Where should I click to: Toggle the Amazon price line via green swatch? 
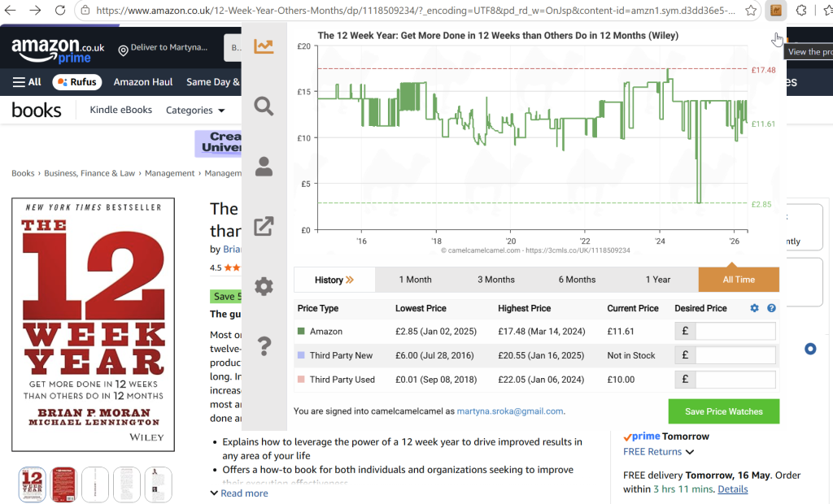(301, 332)
